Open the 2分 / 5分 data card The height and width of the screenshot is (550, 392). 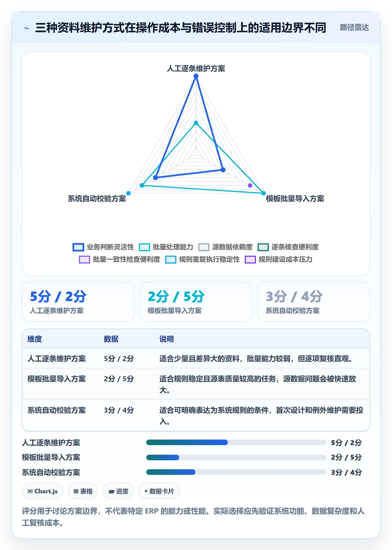pos(196,302)
